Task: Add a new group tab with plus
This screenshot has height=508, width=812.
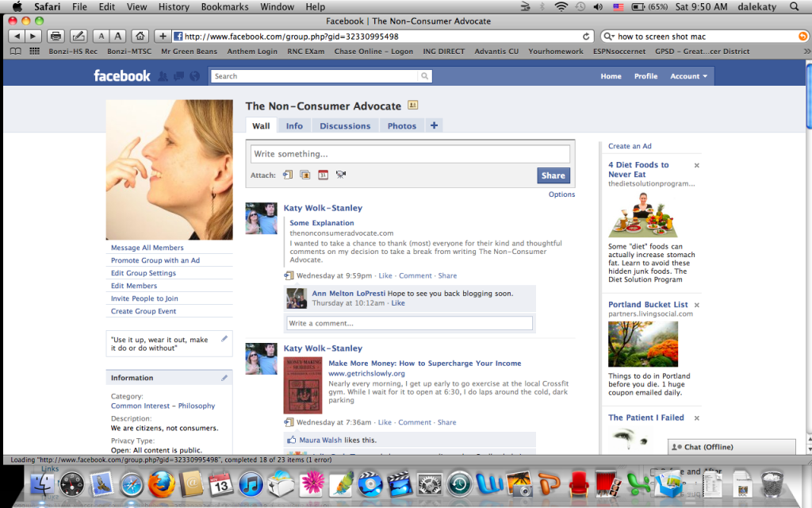Action: click(434, 125)
